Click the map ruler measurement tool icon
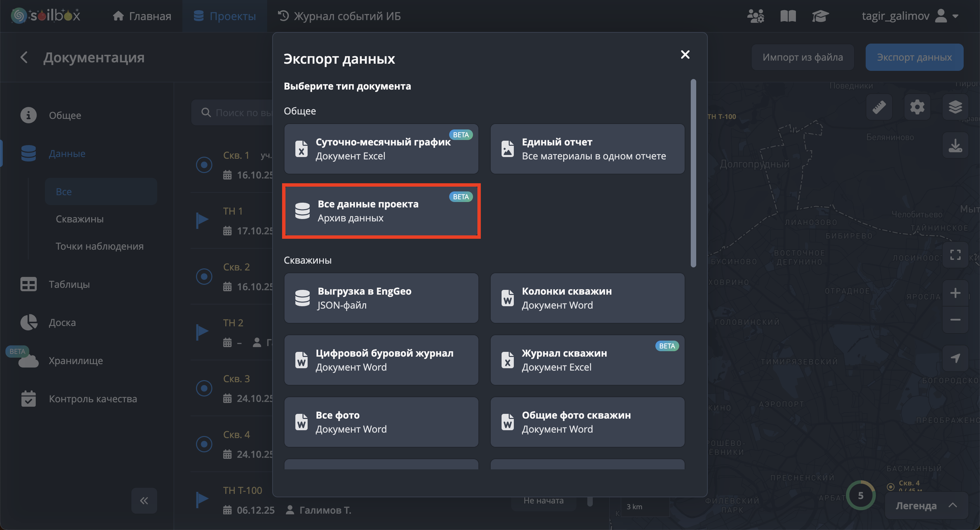The image size is (980, 530). (x=879, y=107)
